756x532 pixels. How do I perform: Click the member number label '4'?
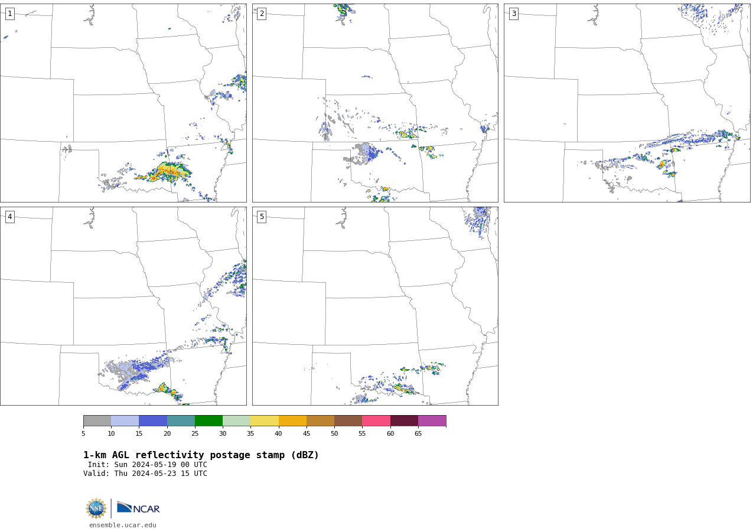pyautogui.click(x=9, y=217)
